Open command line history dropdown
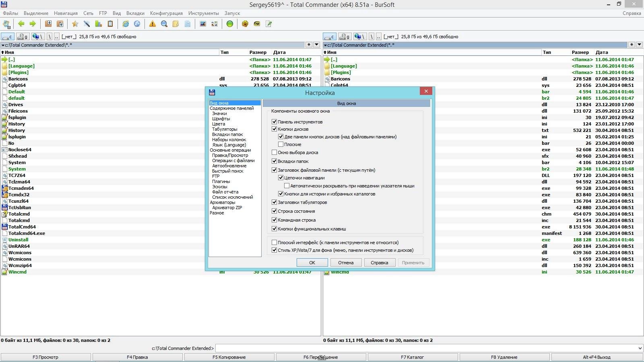 click(x=640, y=348)
